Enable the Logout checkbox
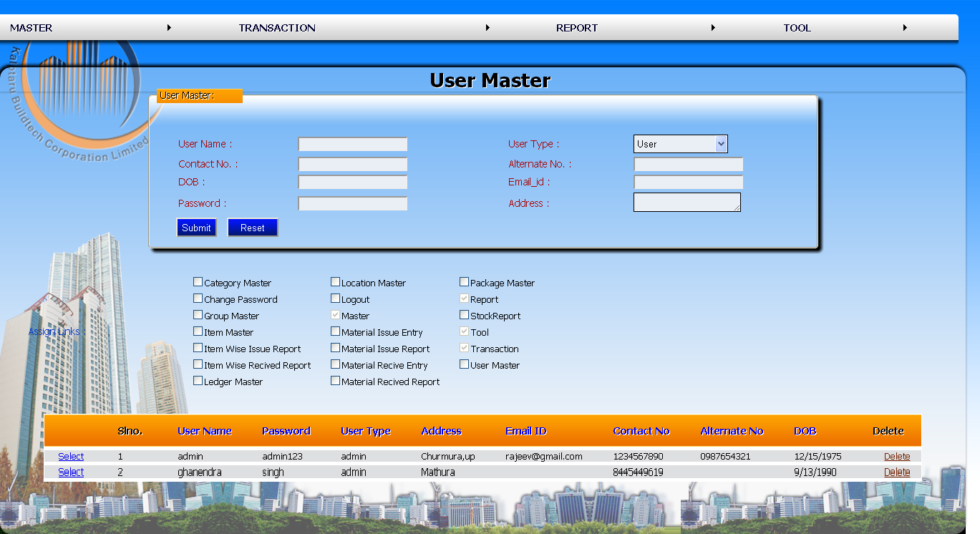This screenshot has height=534, width=980. 335,298
